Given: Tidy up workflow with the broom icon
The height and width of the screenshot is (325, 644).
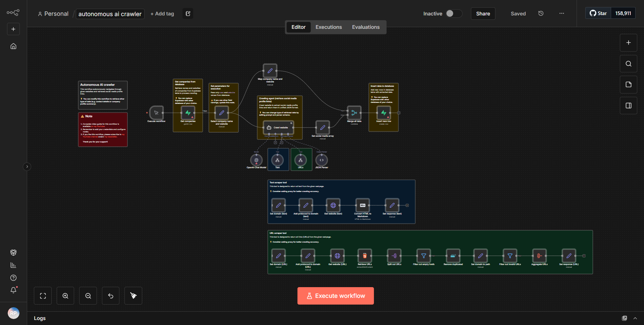Looking at the screenshot, I should pyautogui.click(x=133, y=296).
